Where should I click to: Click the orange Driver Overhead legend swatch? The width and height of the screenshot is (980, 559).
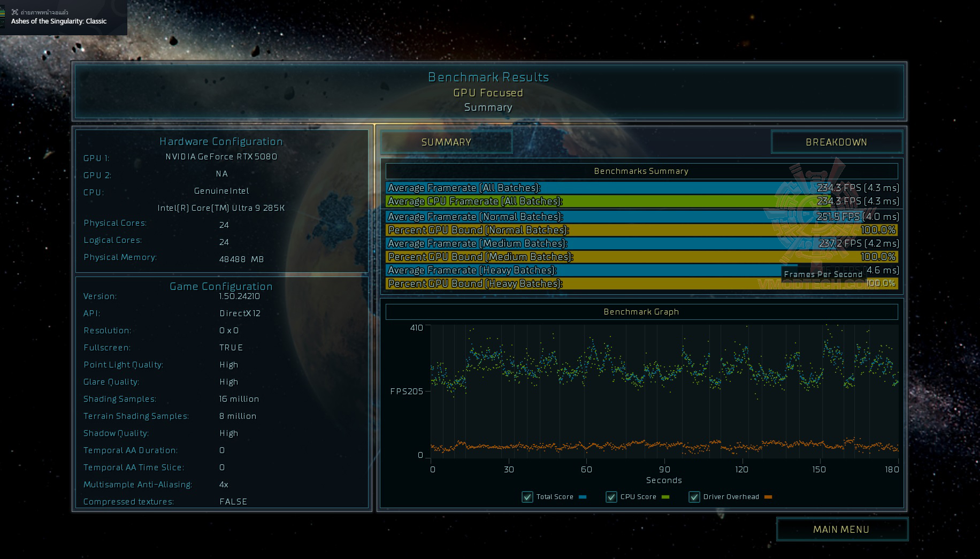pos(768,497)
